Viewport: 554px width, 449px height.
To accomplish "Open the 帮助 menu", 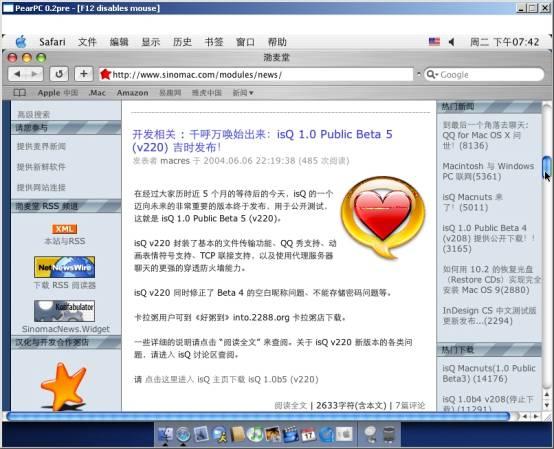I will [277, 42].
